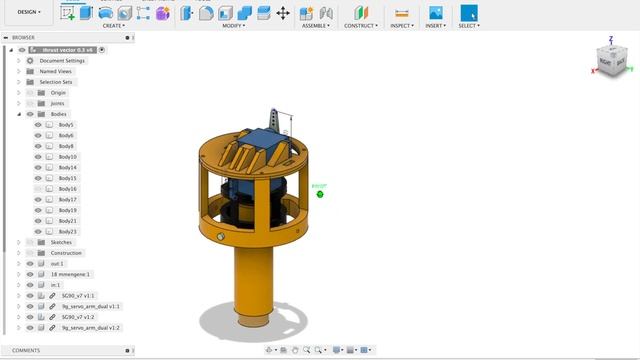640x360 pixels.
Task: Toggle visibility of Body10
Action: (38, 157)
